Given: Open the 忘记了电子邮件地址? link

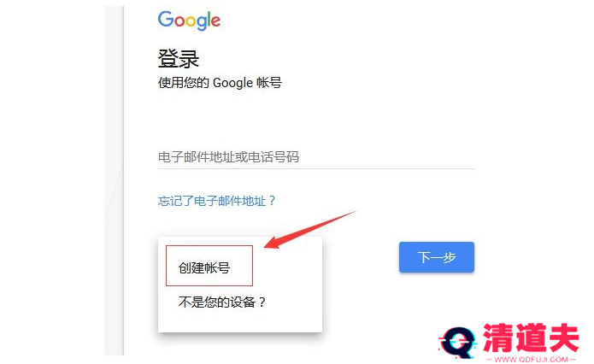Looking at the screenshot, I should (x=217, y=201).
